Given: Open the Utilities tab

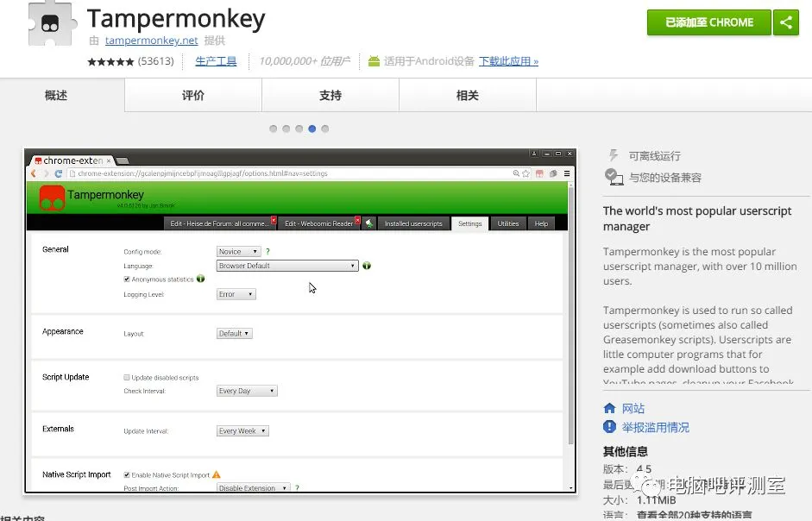Looking at the screenshot, I should (x=508, y=223).
